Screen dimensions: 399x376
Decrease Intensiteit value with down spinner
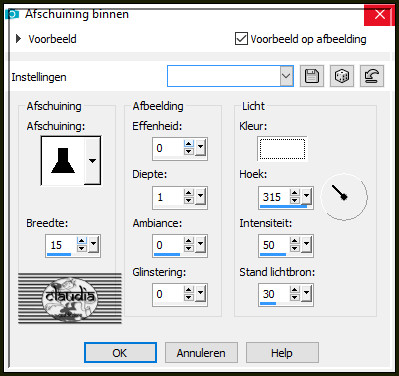coord(295,249)
